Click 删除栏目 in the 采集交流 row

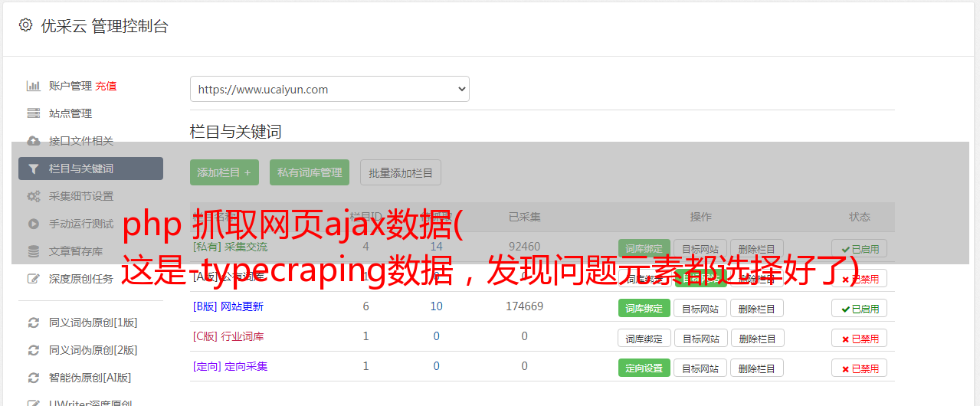757,248
